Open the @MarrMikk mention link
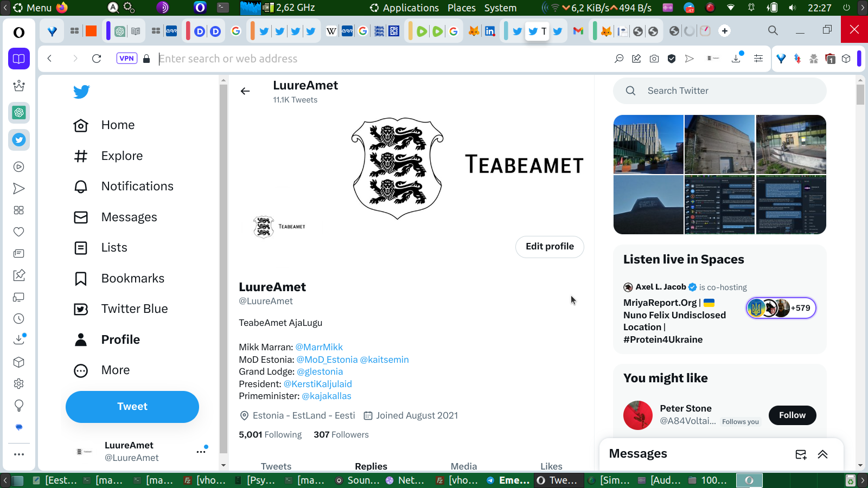 tap(319, 347)
